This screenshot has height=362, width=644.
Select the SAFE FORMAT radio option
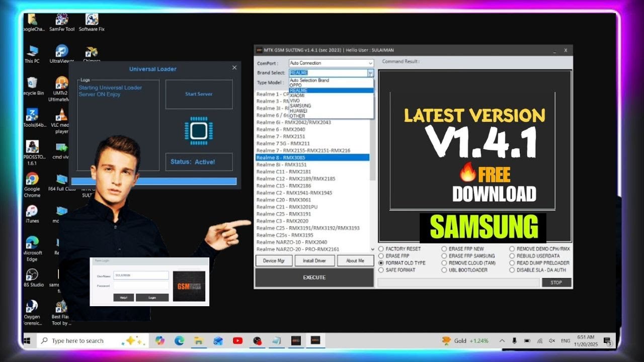pyautogui.click(x=397, y=270)
